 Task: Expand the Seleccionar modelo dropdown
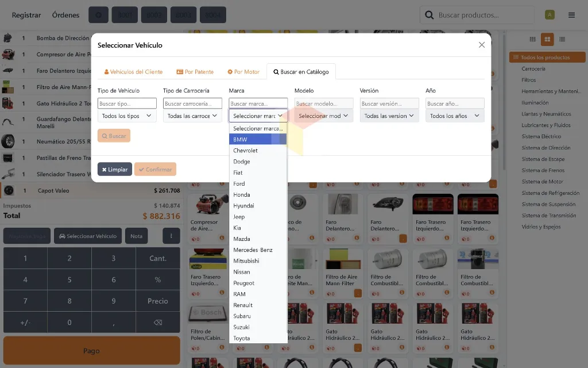[324, 116]
